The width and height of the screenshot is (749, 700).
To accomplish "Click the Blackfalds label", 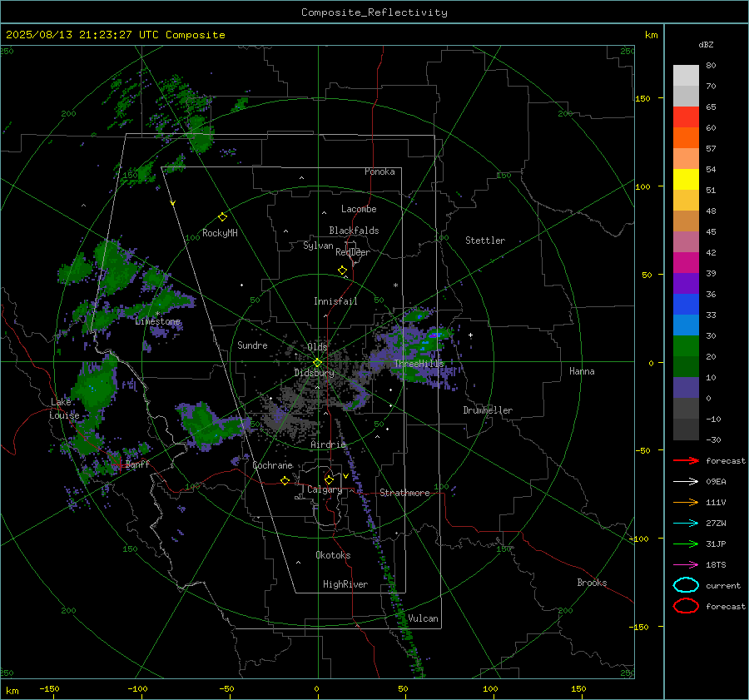I will 354,231.
